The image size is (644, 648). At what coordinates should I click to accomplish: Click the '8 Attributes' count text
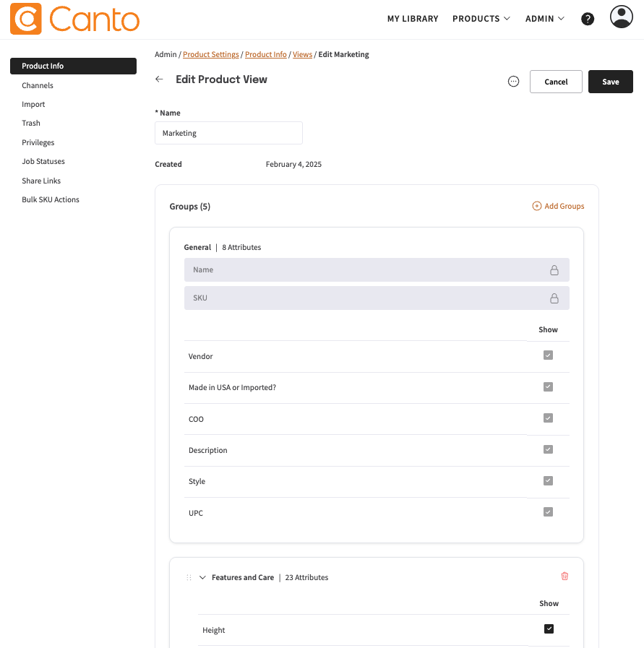point(241,247)
